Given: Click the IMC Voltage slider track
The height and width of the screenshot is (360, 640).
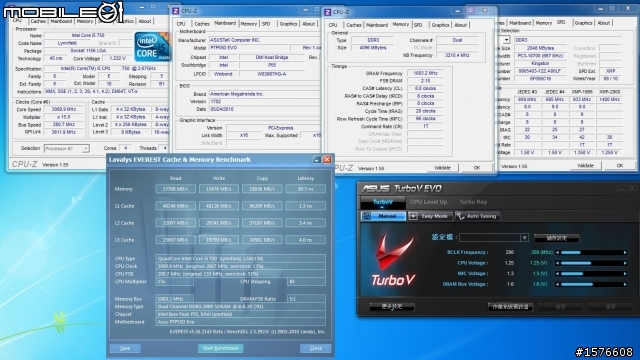Looking at the screenshot, I should pos(591,274).
